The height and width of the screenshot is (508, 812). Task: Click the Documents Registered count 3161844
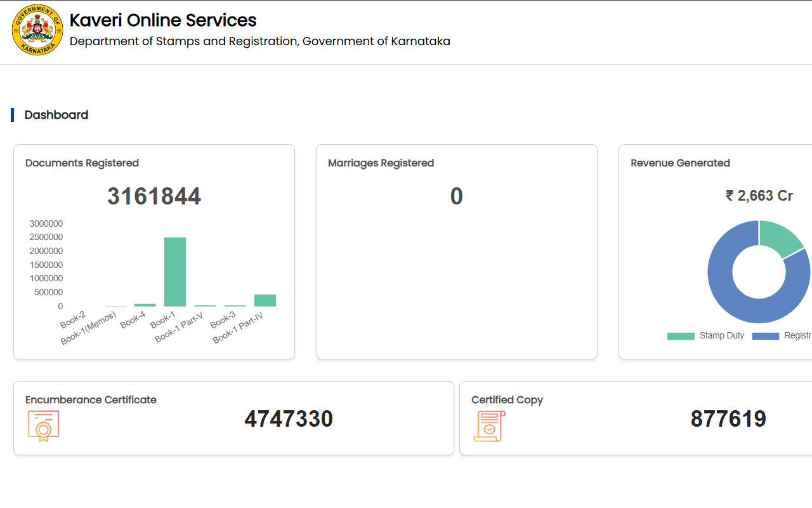click(154, 196)
